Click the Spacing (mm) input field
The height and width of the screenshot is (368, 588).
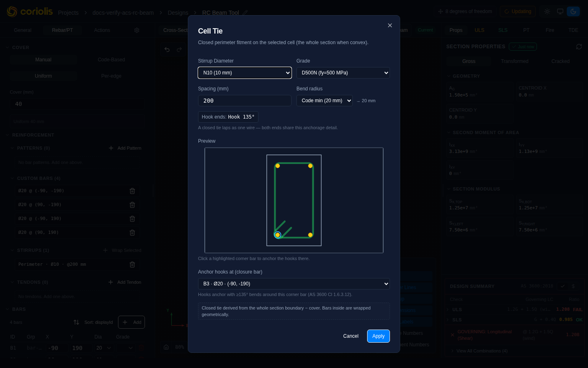click(245, 101)
